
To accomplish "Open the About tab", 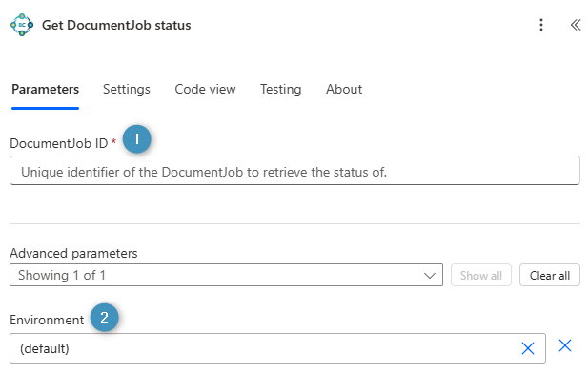I will 344,90.
